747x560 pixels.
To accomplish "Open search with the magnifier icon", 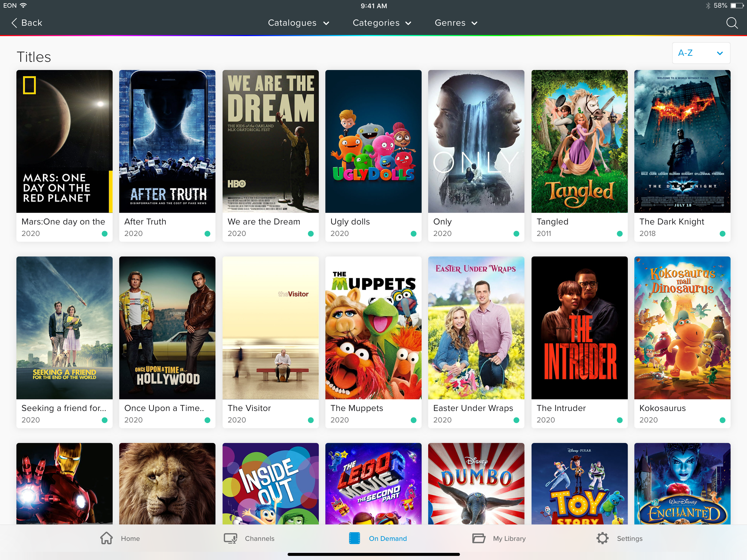I will pos(731,23).
